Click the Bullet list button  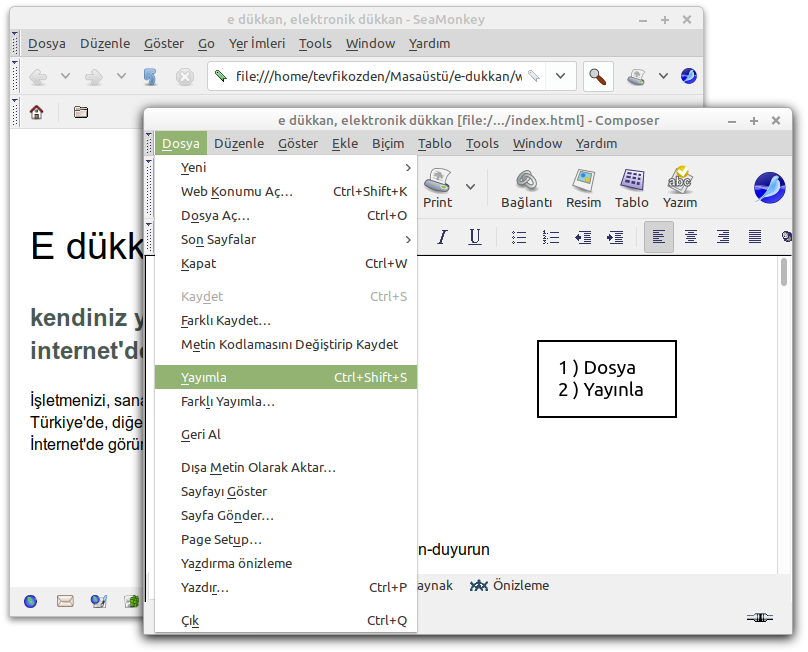pyautogui.click(x=519, y=237)
